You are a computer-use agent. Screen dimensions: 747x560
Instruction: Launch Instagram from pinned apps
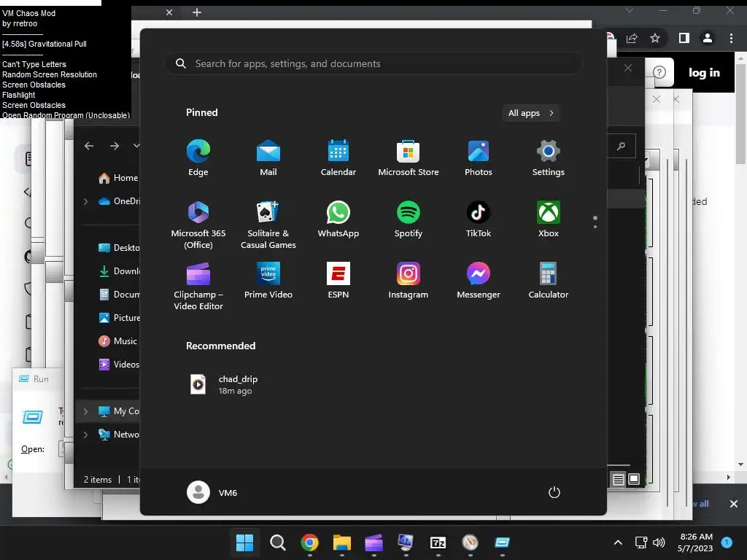coord(409,281)
